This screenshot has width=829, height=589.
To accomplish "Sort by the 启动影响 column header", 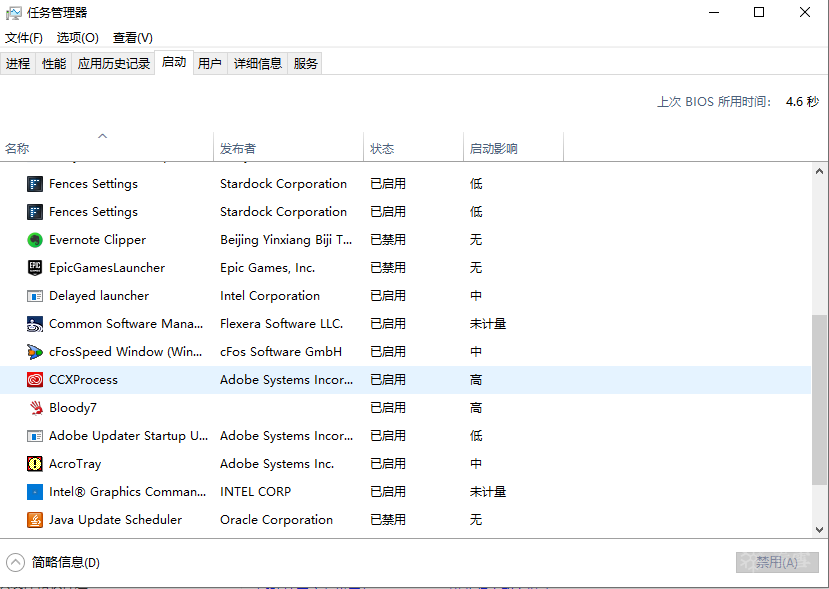I will tap(514, 148).
